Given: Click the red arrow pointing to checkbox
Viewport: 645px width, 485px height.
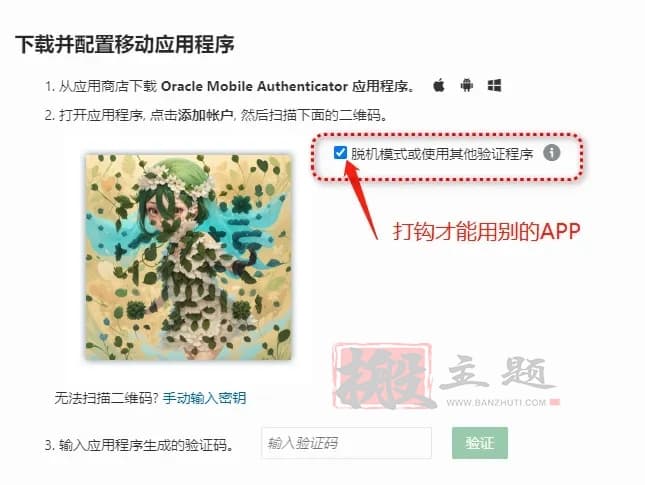Looking at the screenshot, I should coord(361,199).
